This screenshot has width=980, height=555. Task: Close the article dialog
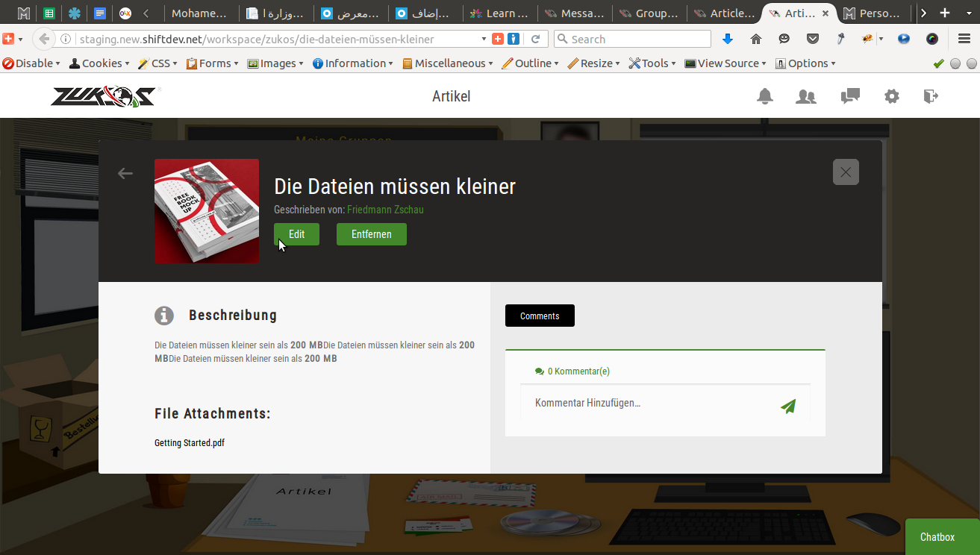pos(846,172)
